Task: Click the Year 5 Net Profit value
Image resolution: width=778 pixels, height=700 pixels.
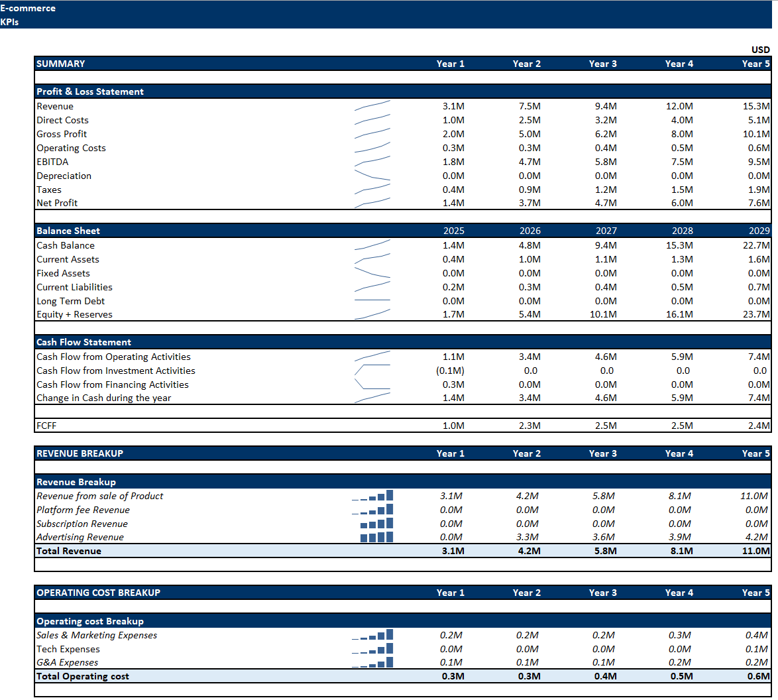Action: click(756, 204)
